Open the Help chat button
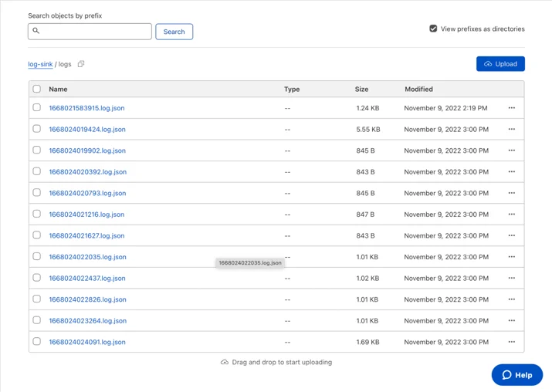The width and height of the screenshot is (552, 392). tap(516, 375)
